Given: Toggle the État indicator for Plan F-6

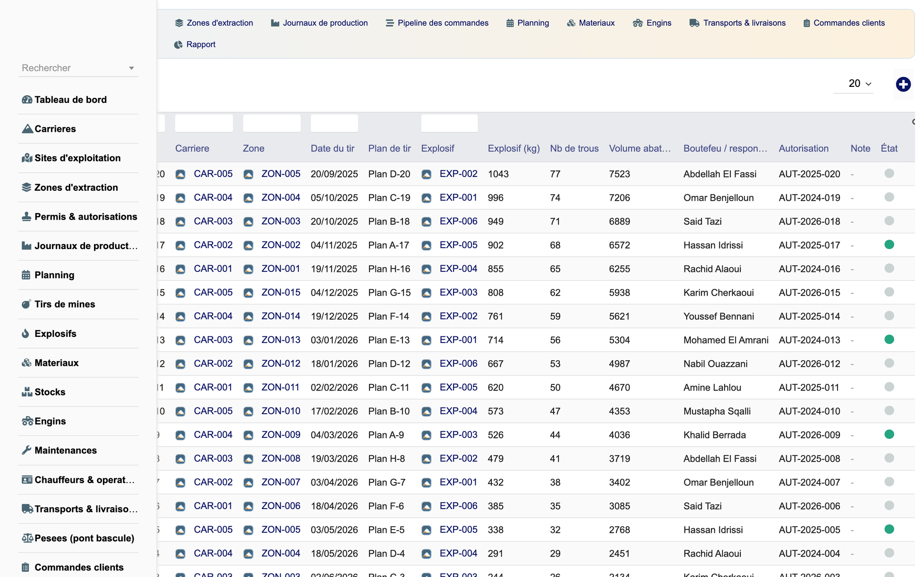Looking at the screenshot, I should 889,505.
